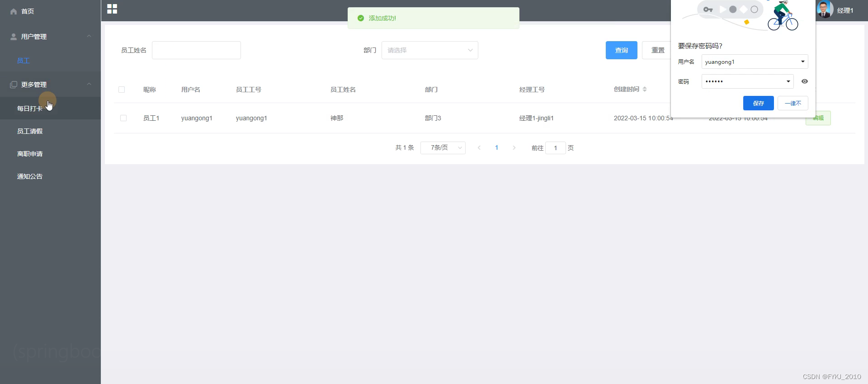Click the manager avatar picture
This screenshot has width=868, height=384.
825,9
